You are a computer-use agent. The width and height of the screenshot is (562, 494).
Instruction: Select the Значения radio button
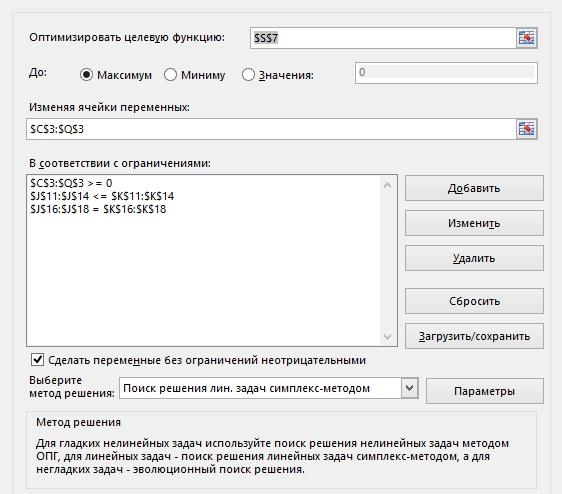pos(248,75)
